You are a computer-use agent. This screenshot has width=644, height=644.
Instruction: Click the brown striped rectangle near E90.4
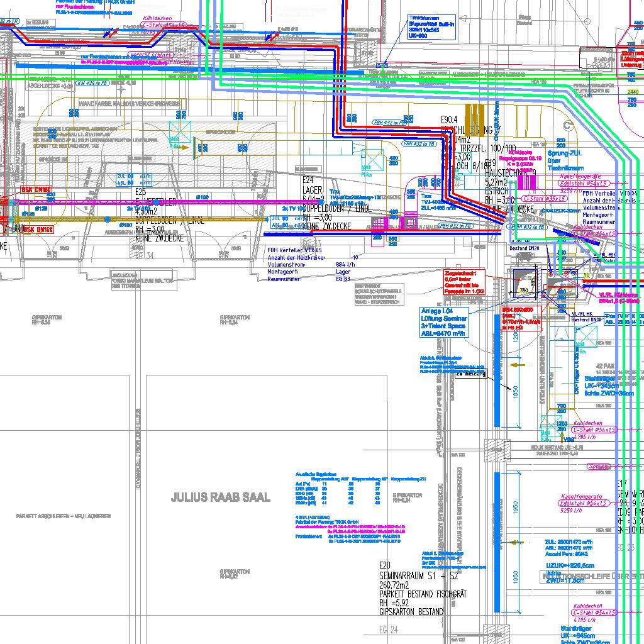472,118
